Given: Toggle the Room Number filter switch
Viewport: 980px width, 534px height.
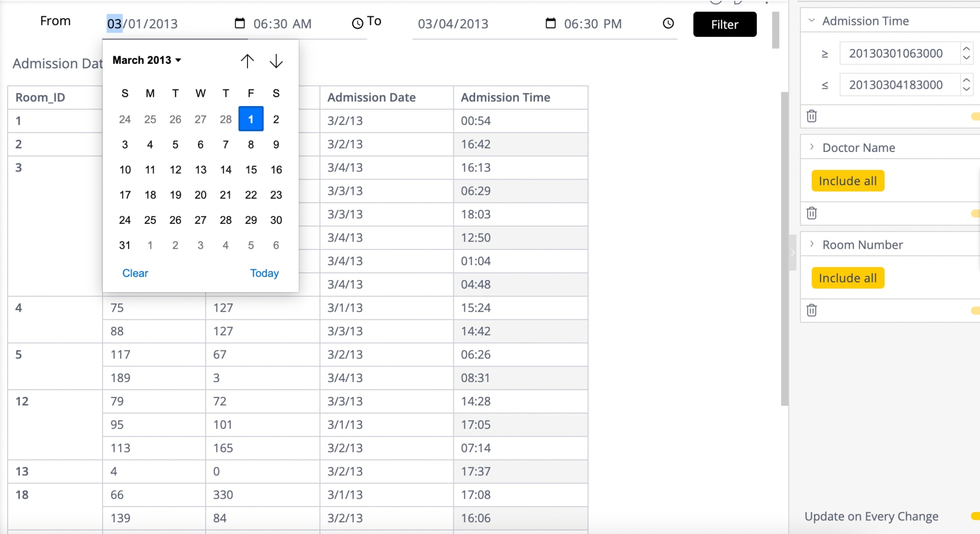Looking at the screenshot, I should (x=975, y=310).
